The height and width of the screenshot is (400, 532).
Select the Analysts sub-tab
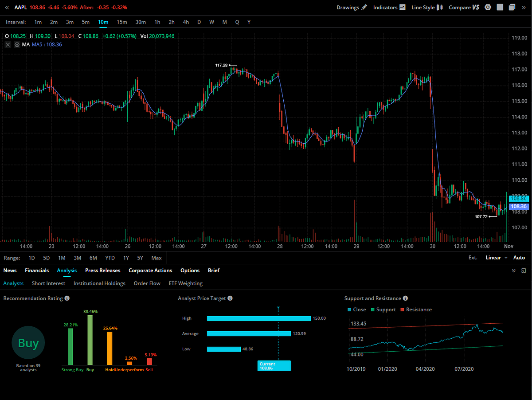[x=13, y=283]
